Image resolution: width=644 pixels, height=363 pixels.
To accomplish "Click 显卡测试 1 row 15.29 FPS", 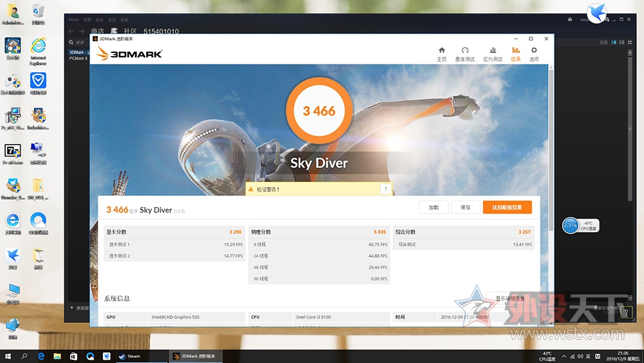I will point(174,244).
